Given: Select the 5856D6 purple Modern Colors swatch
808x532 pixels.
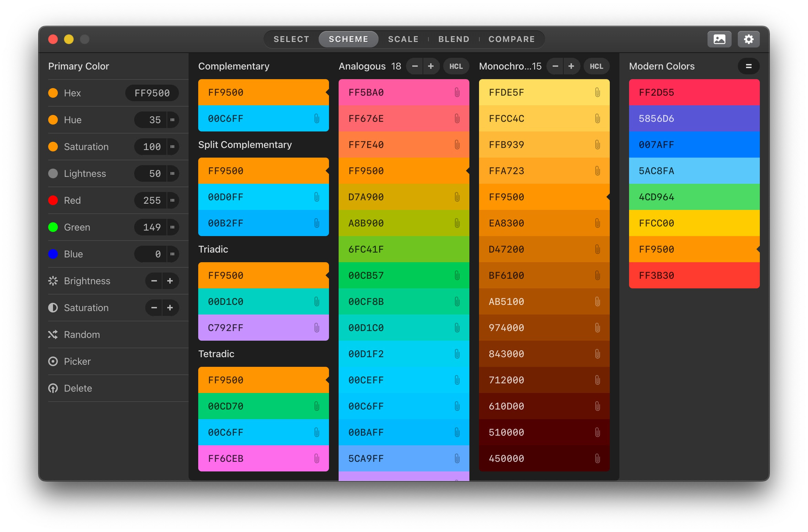Looking at the screenshot, I should coord(694,118).
